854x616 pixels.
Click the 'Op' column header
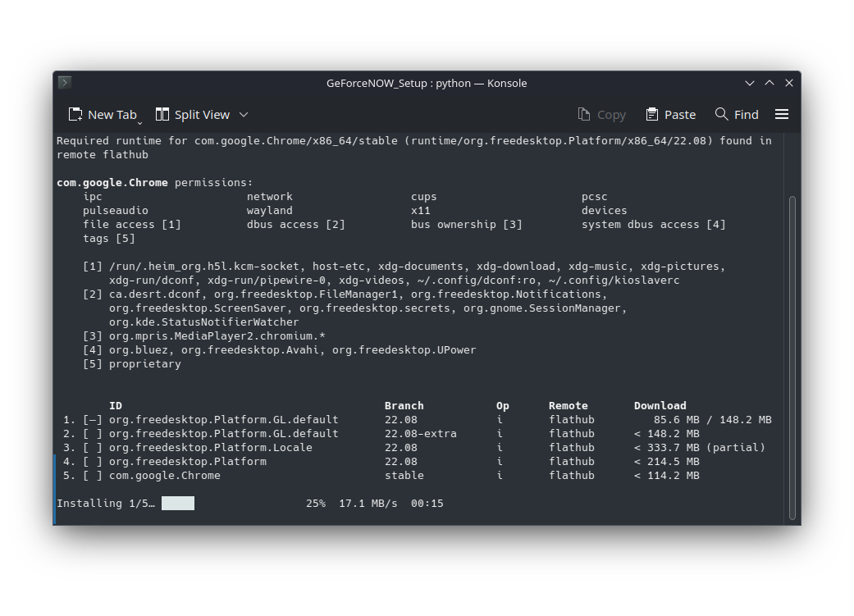(503, 406)
